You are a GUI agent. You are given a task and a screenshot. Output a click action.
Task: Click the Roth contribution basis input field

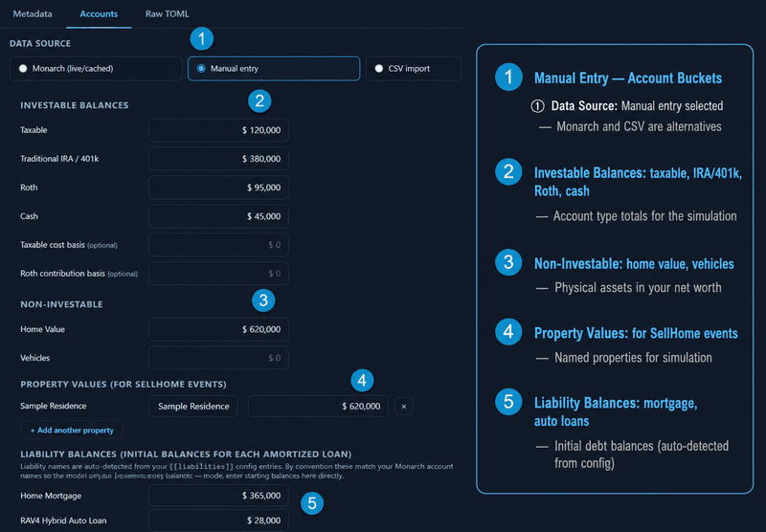point(218,274)
